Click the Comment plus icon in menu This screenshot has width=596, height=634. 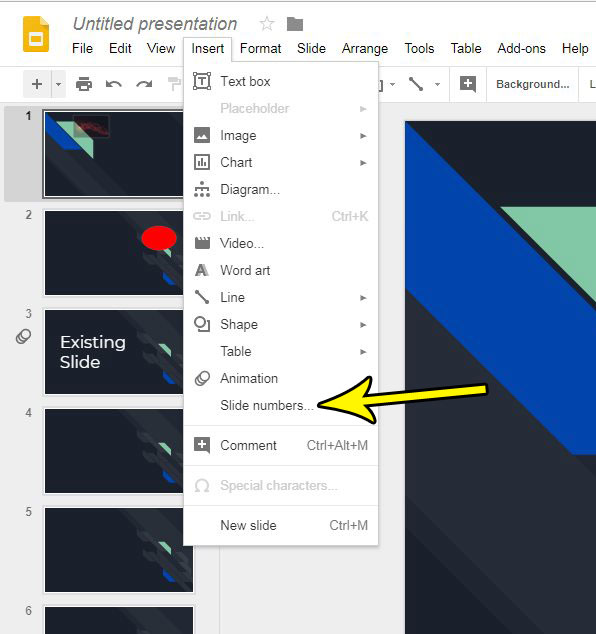[202, 445]
